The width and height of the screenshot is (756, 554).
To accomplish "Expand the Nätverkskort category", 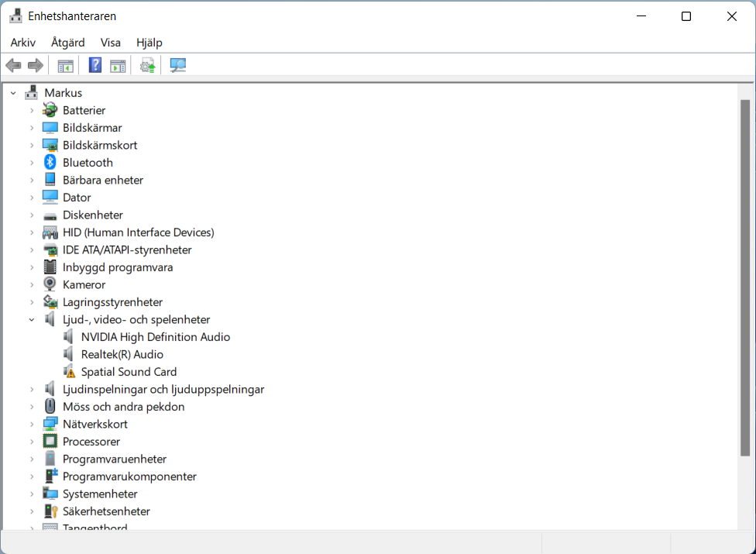I will tap(32, 425).
